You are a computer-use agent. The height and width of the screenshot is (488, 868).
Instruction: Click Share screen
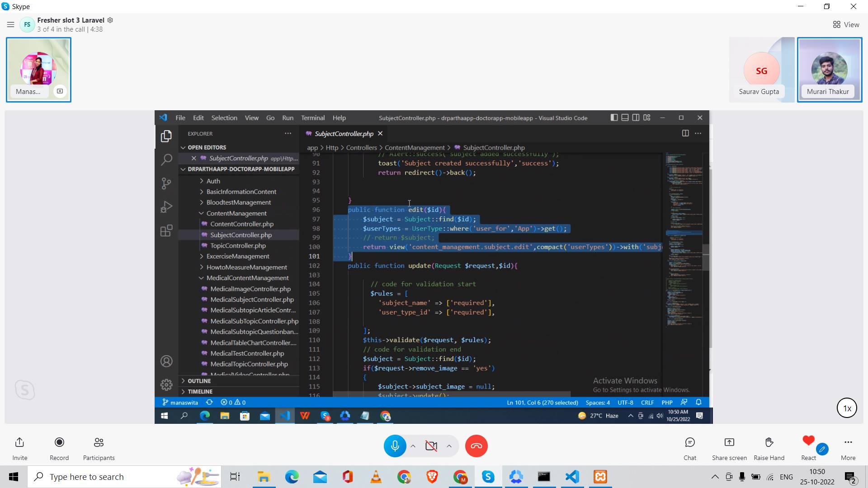[x=729, y=448]
